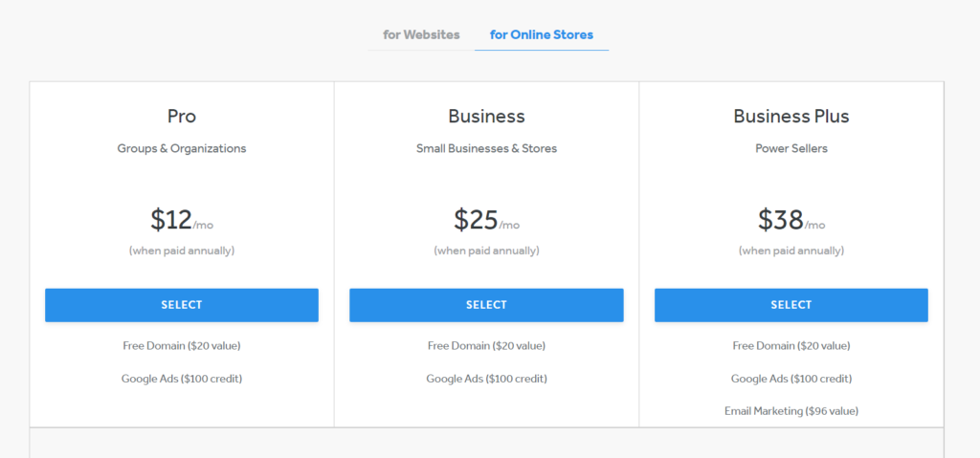Click '(when paid annually)' under Business price
980x458 pixels.
click(x=486, y=251)
